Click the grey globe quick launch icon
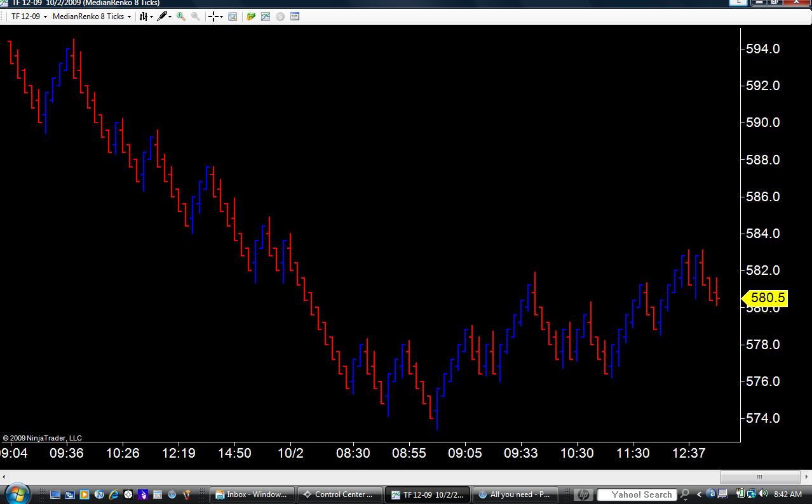The width and height of the screenshot is (812, 504). 172,494
